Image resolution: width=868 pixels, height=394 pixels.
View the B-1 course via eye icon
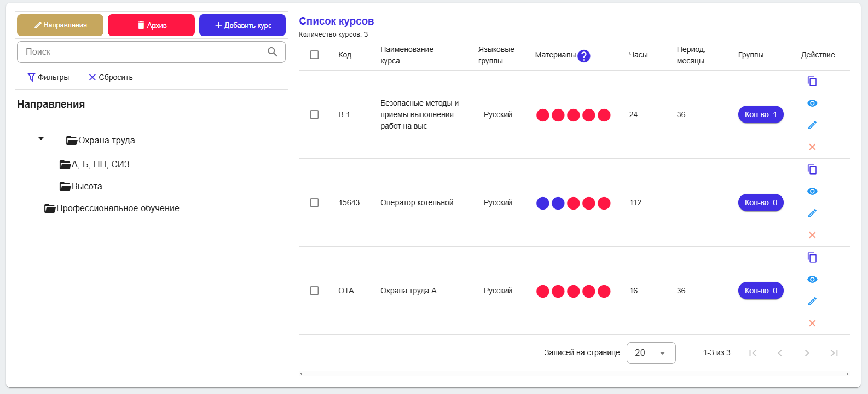point(812,103)
